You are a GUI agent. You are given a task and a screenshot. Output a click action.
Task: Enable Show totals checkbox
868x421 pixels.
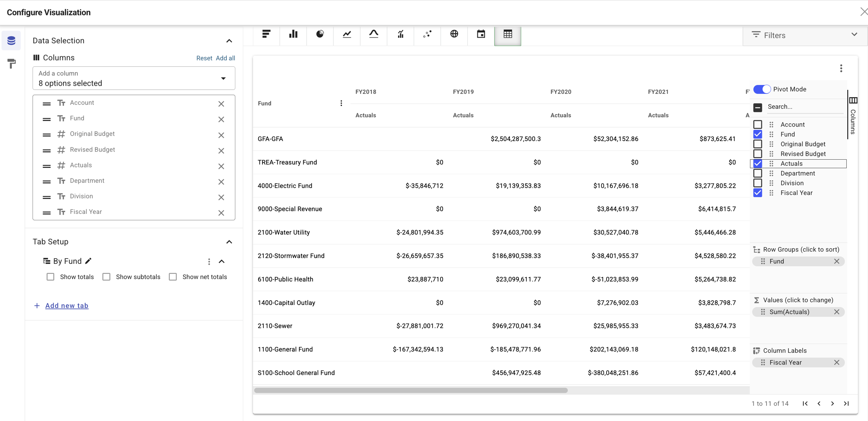point(51,277)
